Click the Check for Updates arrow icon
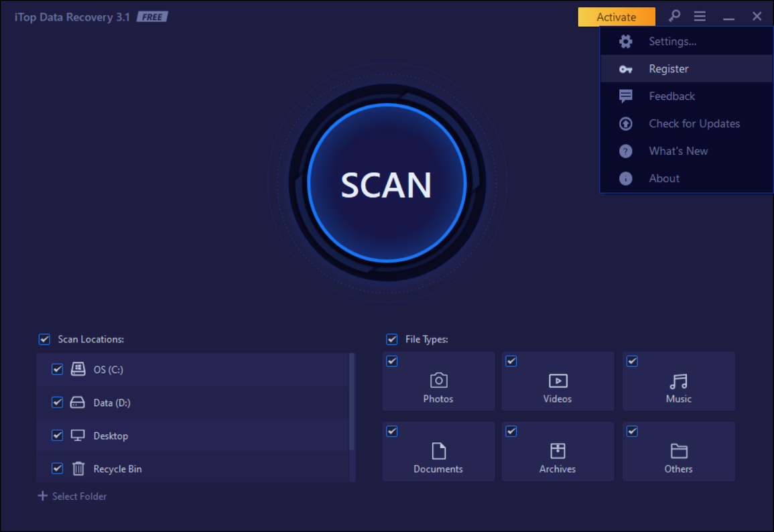The height and width of the screenshot is (532, 774). point(625,123)
